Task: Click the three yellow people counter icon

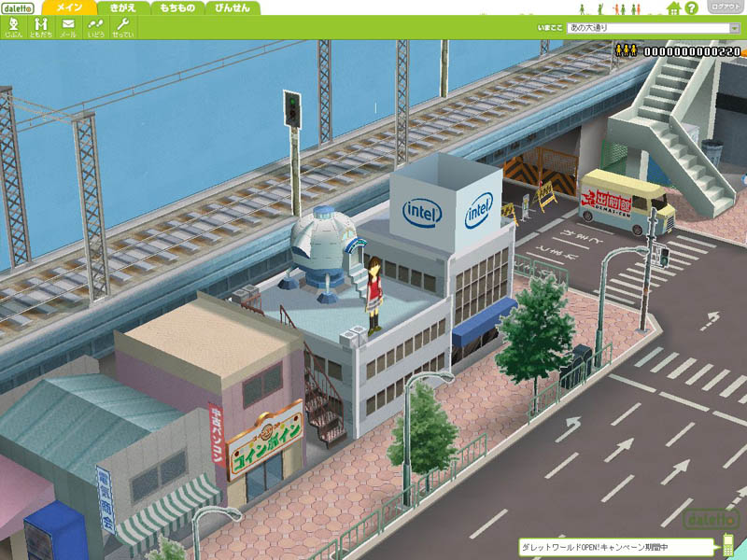Action: pyautogui.click(x=626, y=50)
